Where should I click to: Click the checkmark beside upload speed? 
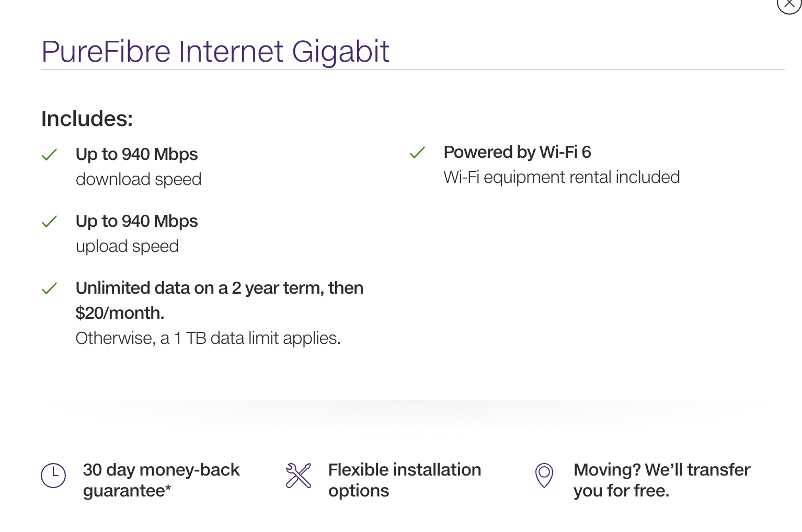pyautogui.click(x=49, y=222)
